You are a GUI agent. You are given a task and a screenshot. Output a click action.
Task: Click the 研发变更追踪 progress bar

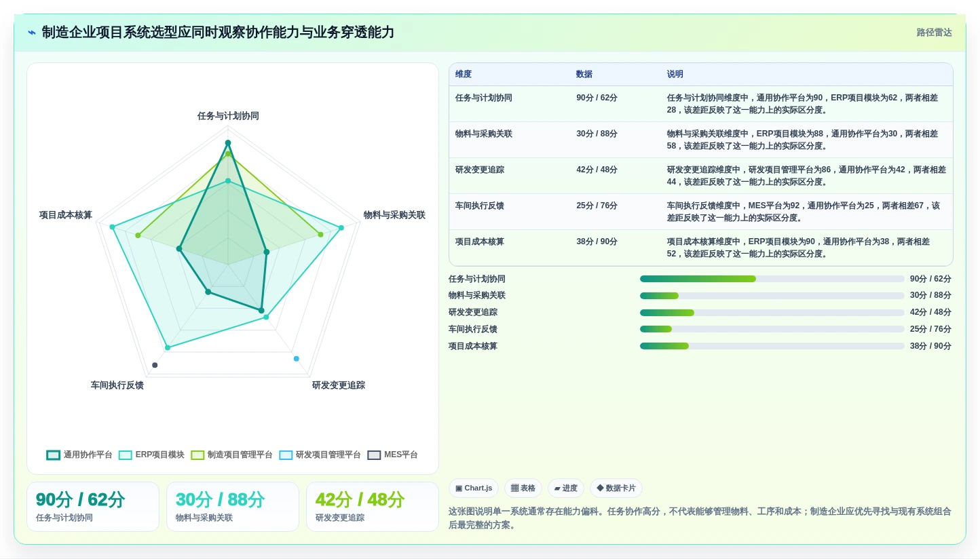click(x=772, y=313)
